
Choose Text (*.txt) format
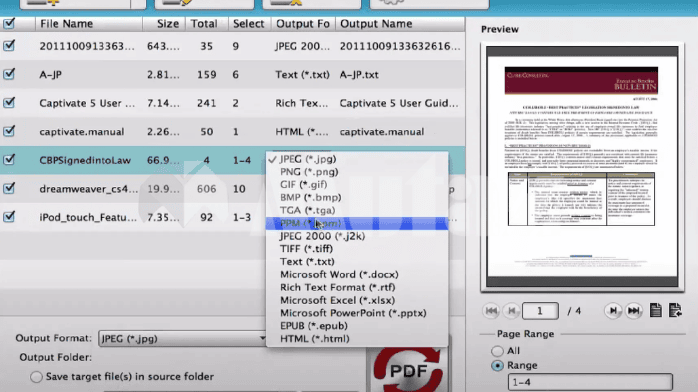pyautogui.click(x=357, y=262)
